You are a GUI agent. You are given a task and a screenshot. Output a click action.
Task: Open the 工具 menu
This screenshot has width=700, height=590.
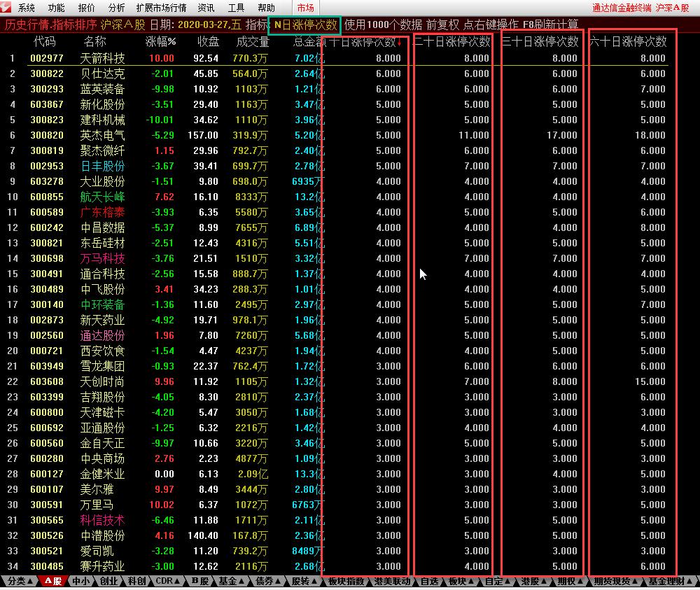tap(236, 8)
